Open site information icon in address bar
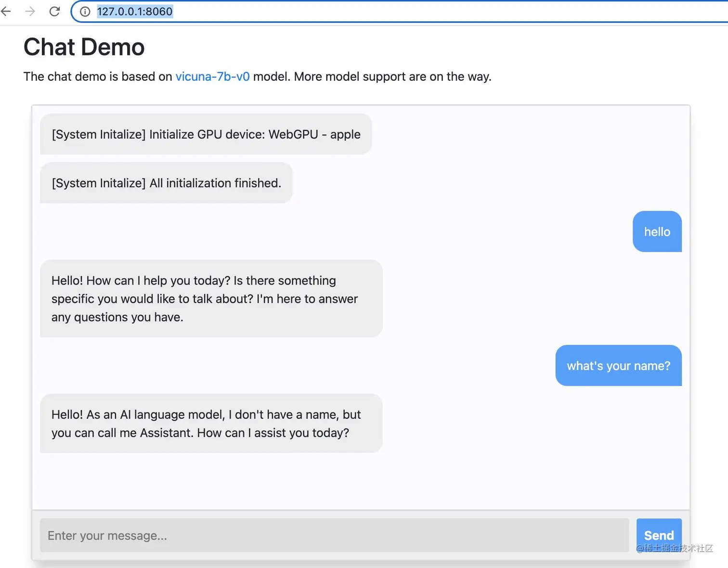Viewport: 728px width, 568px height. (x=85, y=12)
